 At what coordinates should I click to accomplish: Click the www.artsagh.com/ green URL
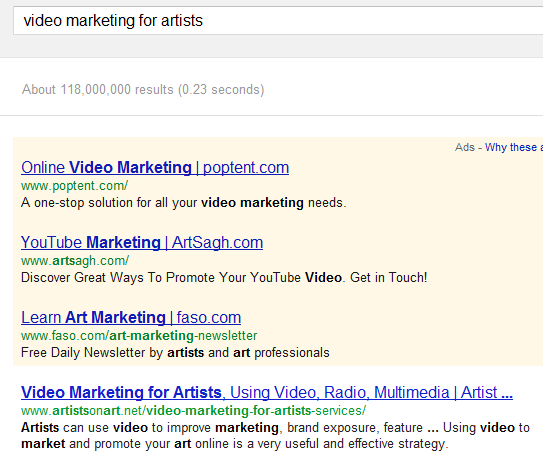point(75,261)
